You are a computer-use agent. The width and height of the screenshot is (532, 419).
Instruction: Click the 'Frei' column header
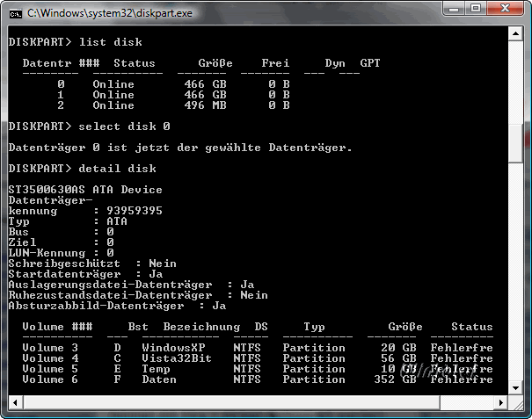coord(275,63)
